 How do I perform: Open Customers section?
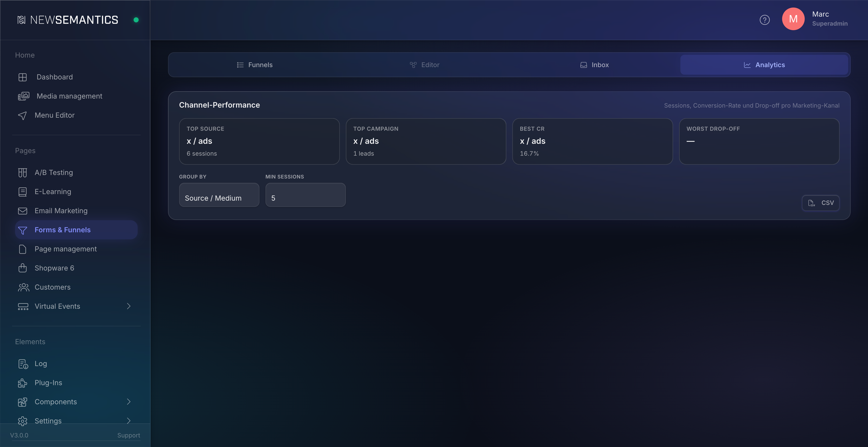pos(76,287)
